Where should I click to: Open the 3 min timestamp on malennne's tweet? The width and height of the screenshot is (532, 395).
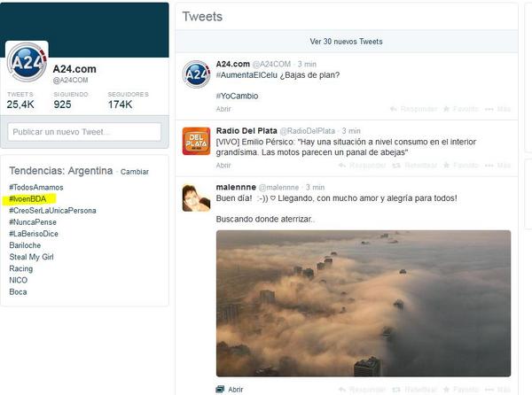click(315, 187)
